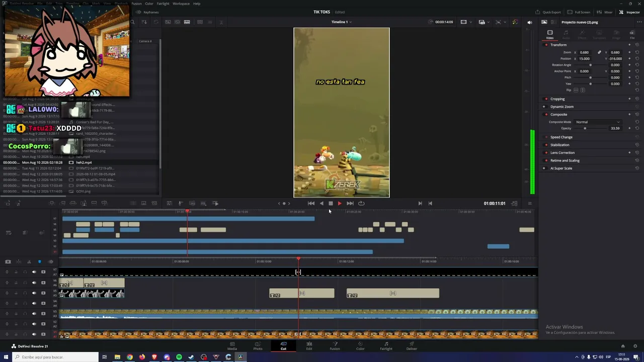644x362 pixels.
Task: Expand the Stabilization section
Action: (x=560, y=145)
